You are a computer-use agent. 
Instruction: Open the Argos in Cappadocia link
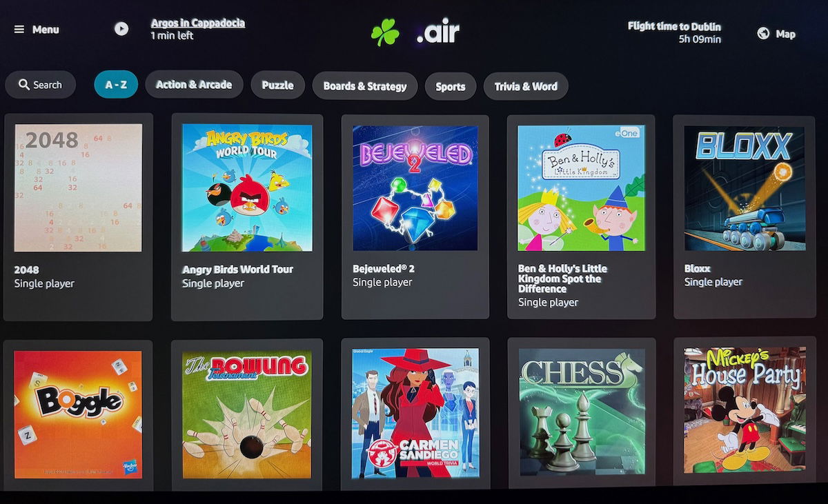click(198, 23)
